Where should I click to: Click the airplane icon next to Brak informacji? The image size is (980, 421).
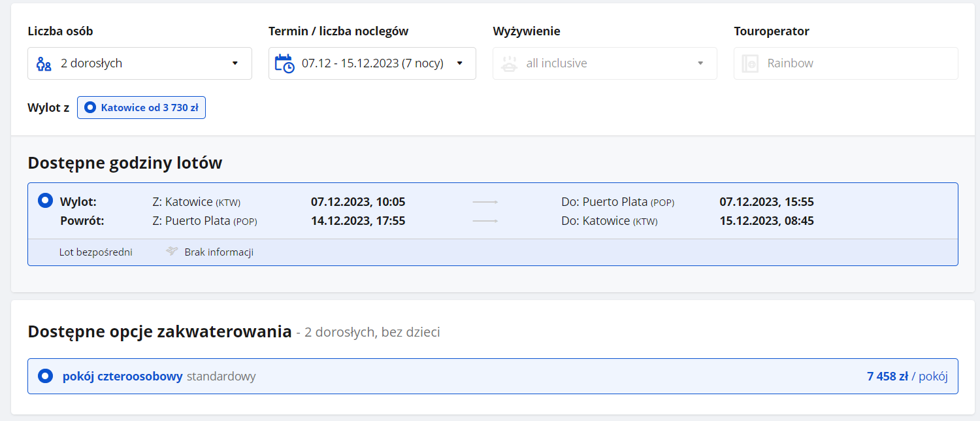[172, 252]
